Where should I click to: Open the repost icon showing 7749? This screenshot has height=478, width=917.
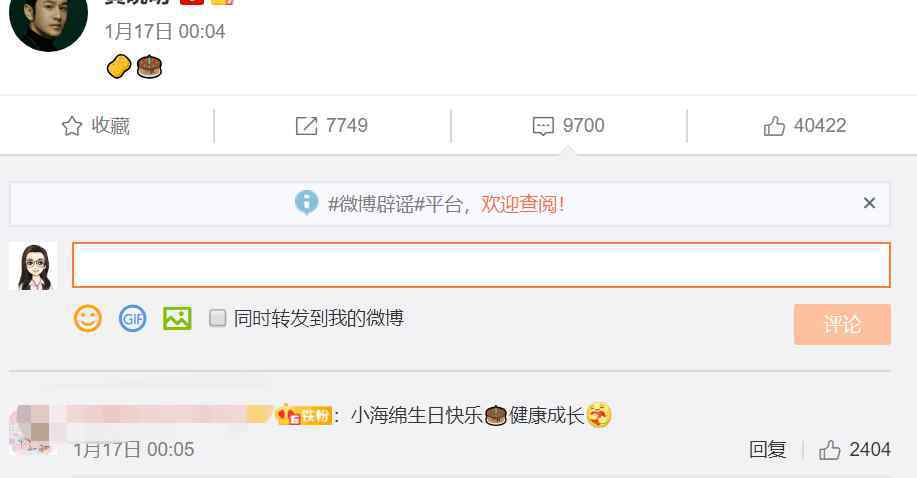coord(306,126)
